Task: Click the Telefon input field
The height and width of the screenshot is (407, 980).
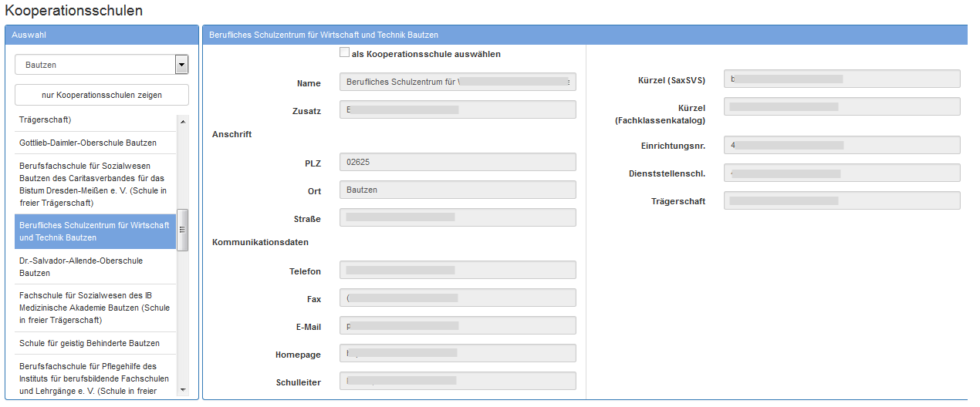Action: (458, 270)
